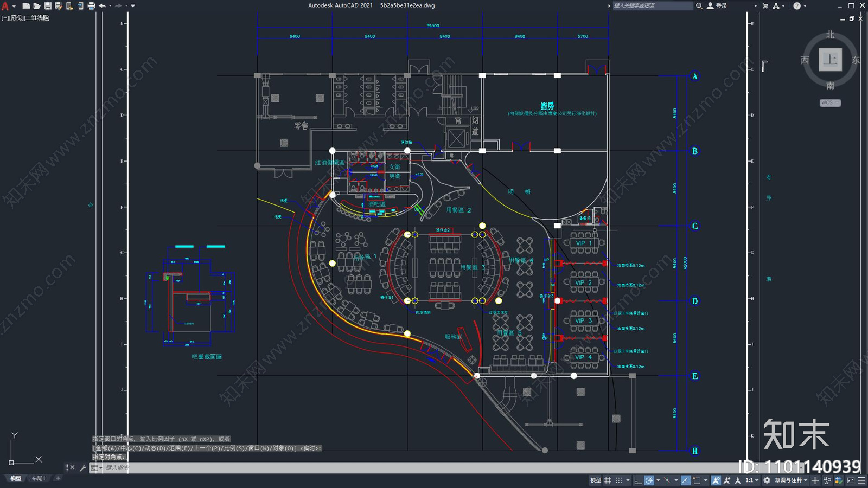This screenshot has width=868, height=488.
Task: Open the WCS coordinate system dropdown
Action: tap(830, 102)
